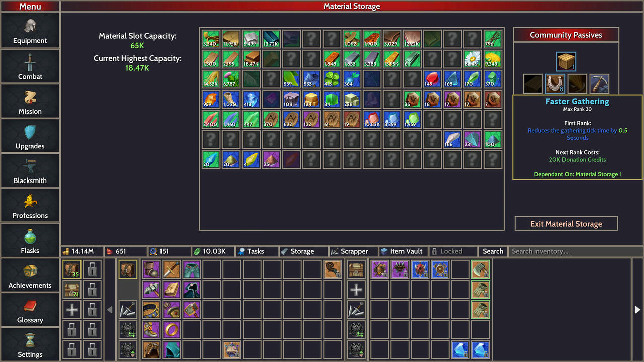Image resolution: width=644 pixels, height=362 pixels.
Task: Select the four-leaf clover material slot
Action: pyautogui.click(x=332, y=79)
